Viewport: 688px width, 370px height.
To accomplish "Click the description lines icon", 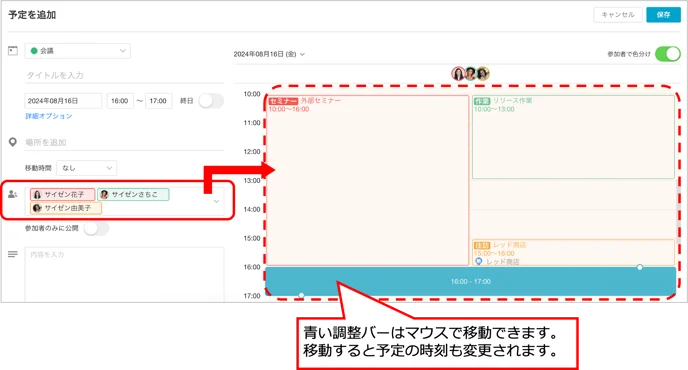I will (13, 254).
